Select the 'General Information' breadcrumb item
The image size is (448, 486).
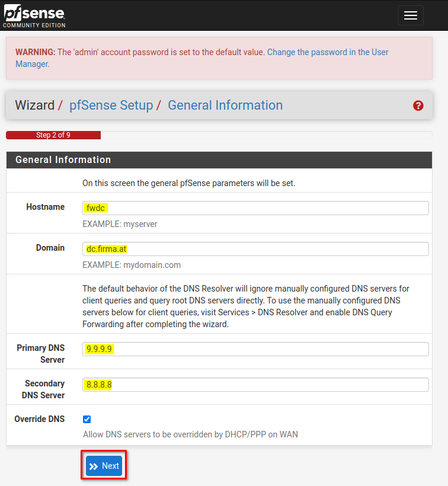click(225, 105)
